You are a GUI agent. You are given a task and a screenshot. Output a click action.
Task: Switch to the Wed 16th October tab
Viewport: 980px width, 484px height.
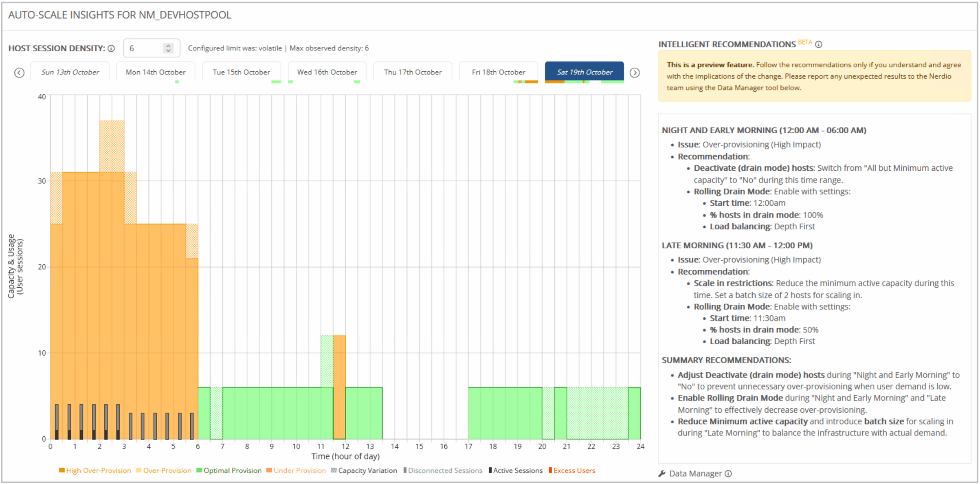[x=327, y=72]
